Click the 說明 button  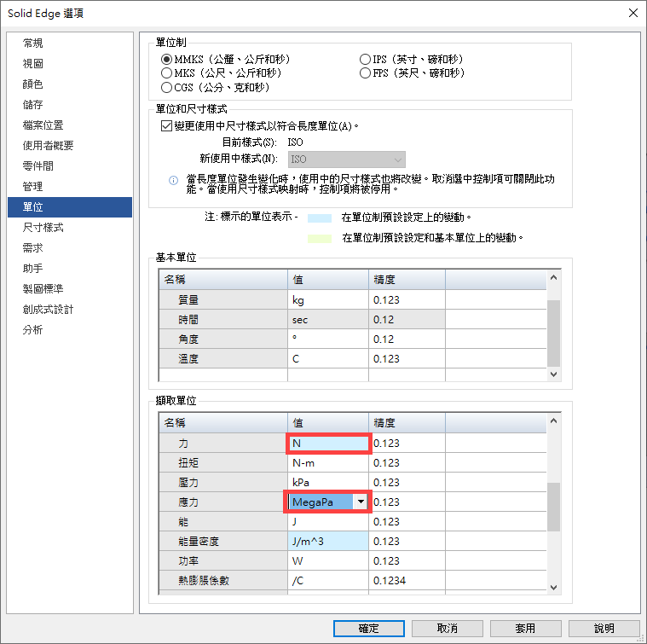(604, 629)
